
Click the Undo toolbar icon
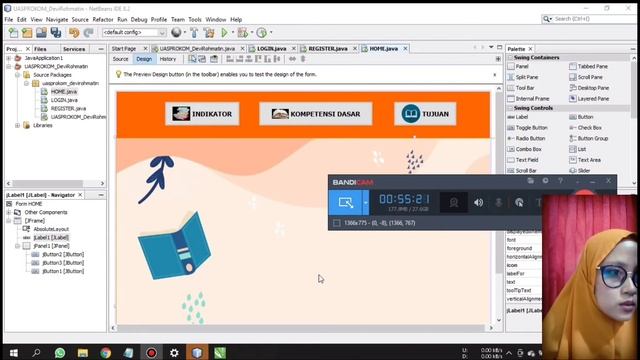tap(74, 33)
